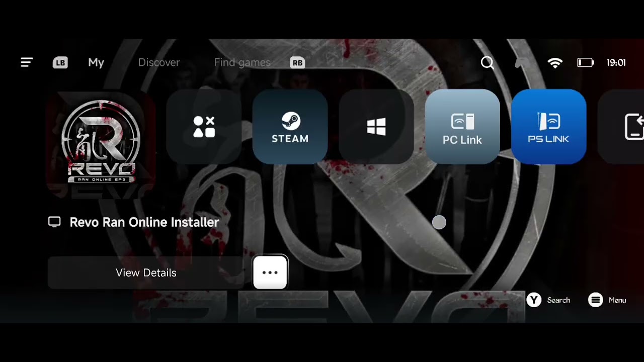Open the PS LINK tile

[x=549, y=127]
